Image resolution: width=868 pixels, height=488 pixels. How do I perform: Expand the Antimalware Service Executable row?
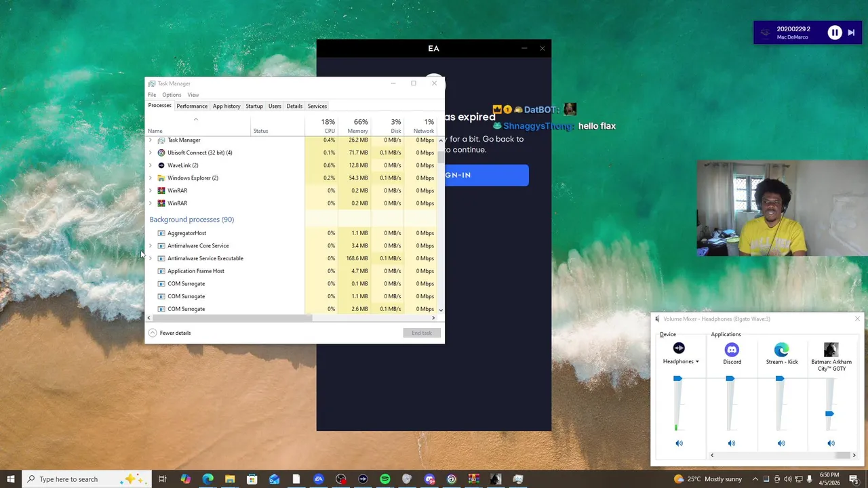pos(151,258)
